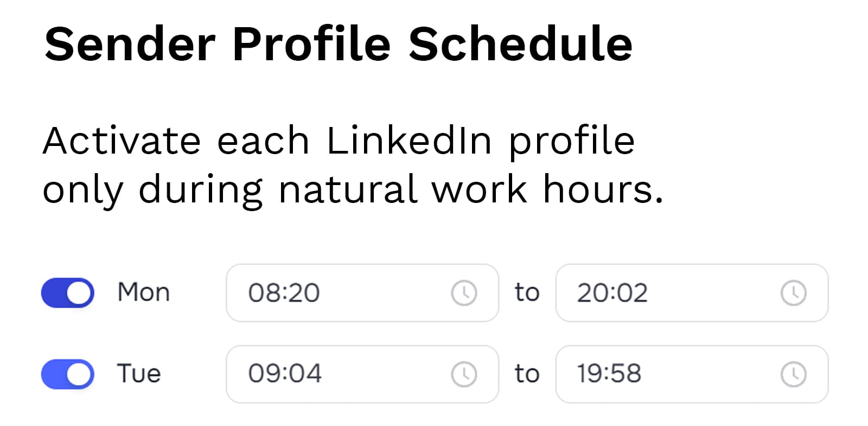Image resolution: width=868 pixels, height=426 pixels.
Task: Click the Tue day label
Action: 139,374
